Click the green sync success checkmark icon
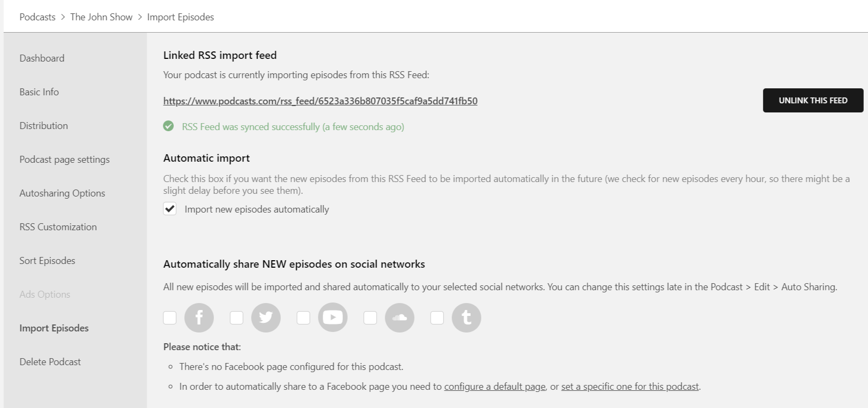This screenshot has height=408, width=868. coord(168,126)
